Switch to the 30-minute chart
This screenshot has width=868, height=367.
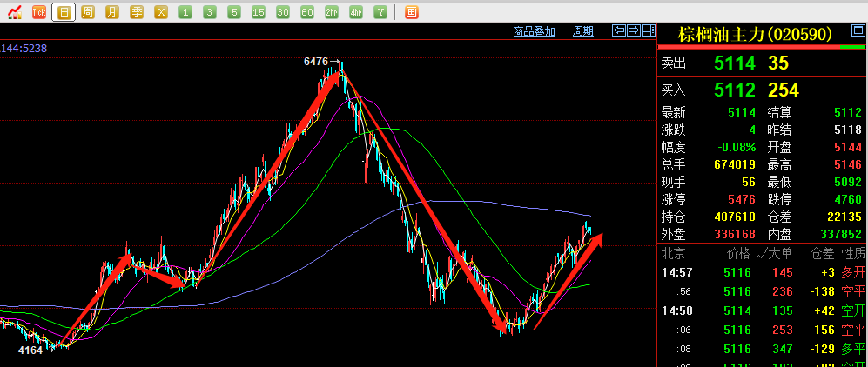[x=283, y=11]
